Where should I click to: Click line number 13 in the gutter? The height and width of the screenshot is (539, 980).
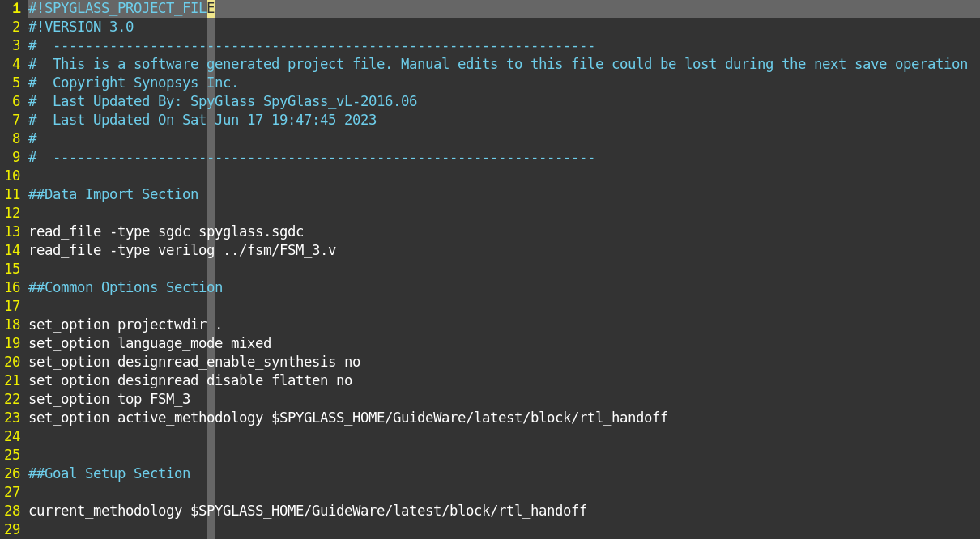point(12,231)
